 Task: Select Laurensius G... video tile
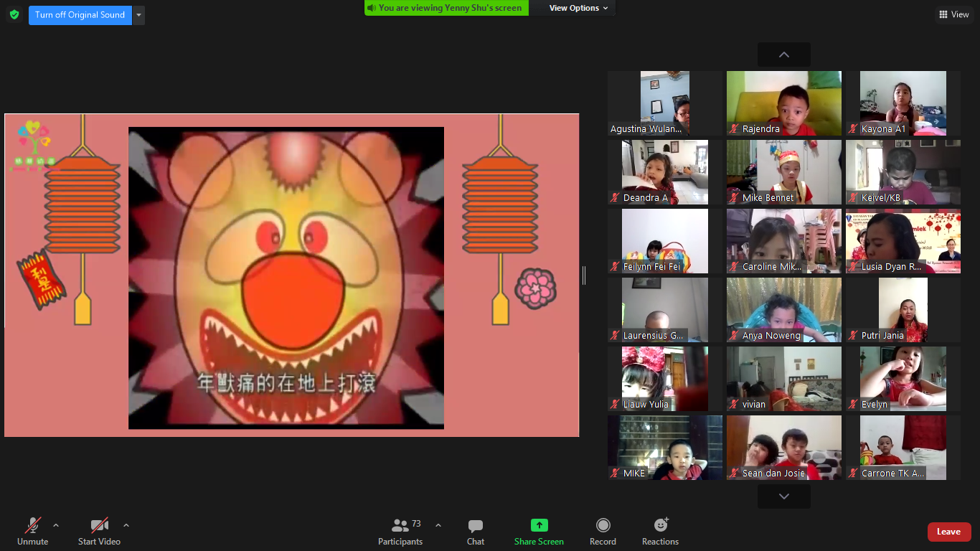(665, 310)
